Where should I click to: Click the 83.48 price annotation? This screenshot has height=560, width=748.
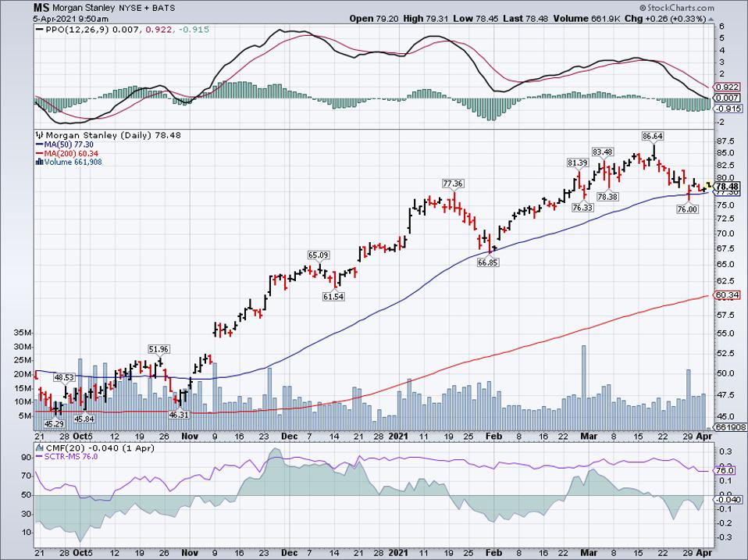coord(603,152)
